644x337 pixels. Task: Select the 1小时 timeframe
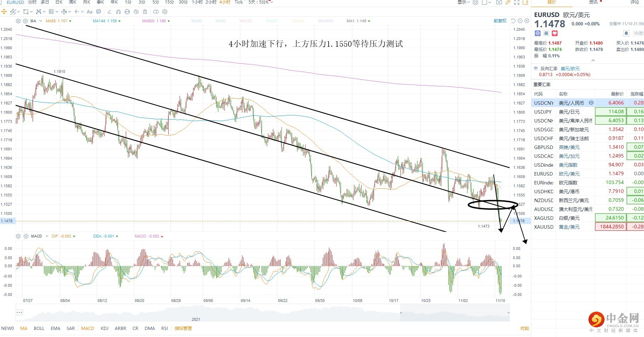pos(197,2)
